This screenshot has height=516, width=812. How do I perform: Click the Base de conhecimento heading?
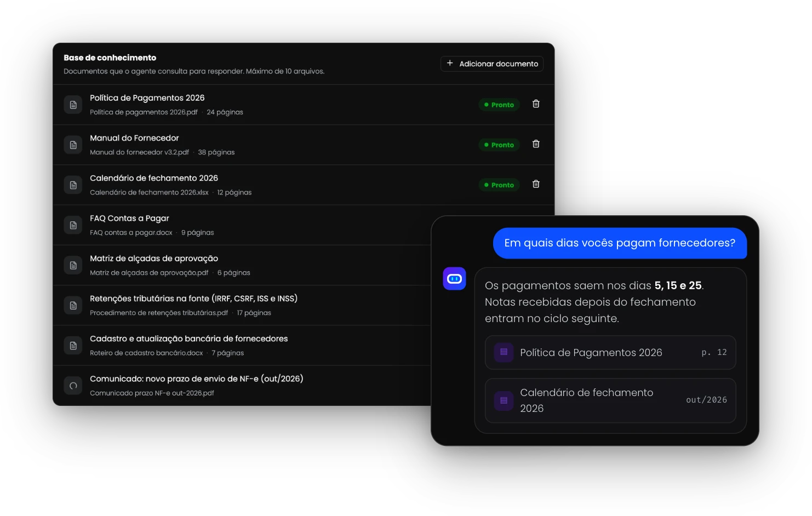(x=110, y=58)
